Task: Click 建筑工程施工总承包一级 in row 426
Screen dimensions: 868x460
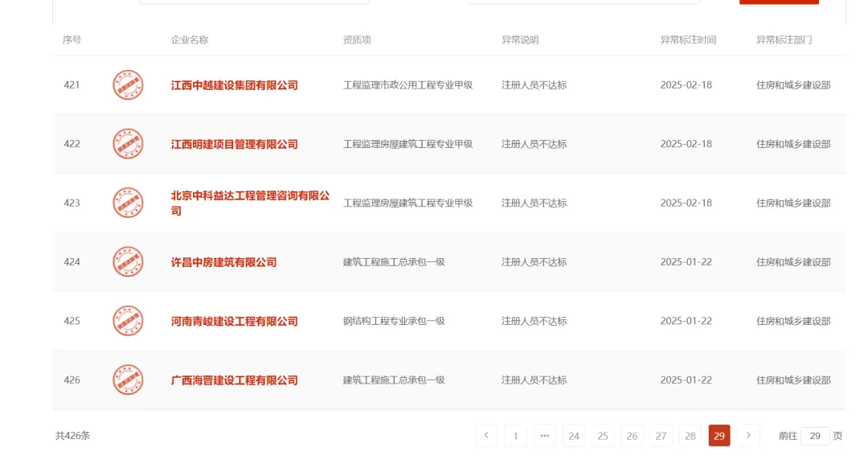Action: point(394,380)
